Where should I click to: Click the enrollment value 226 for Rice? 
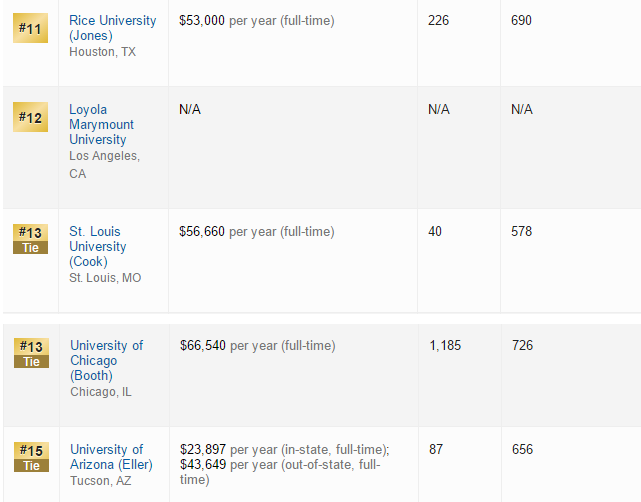[x=438, y=21]
